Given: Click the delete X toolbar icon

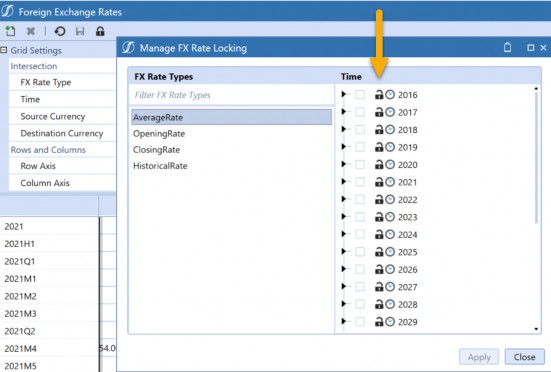Looking at the screenshot, I should [x=31, y=31].
